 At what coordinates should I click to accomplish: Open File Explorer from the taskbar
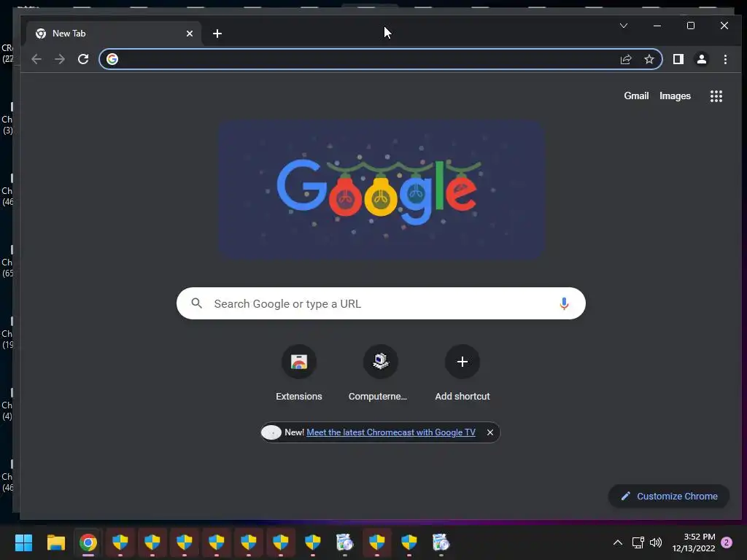[x=55, y=542]
